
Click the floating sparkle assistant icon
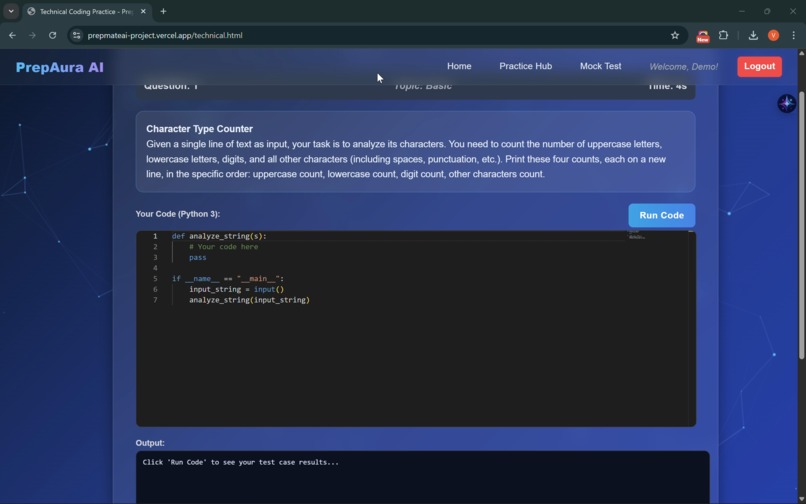[786, 103]
